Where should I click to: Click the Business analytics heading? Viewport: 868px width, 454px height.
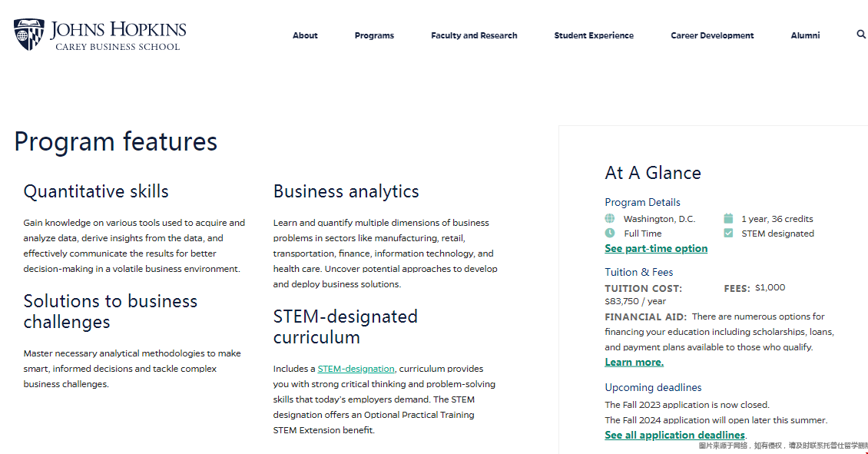coord(346,191)
